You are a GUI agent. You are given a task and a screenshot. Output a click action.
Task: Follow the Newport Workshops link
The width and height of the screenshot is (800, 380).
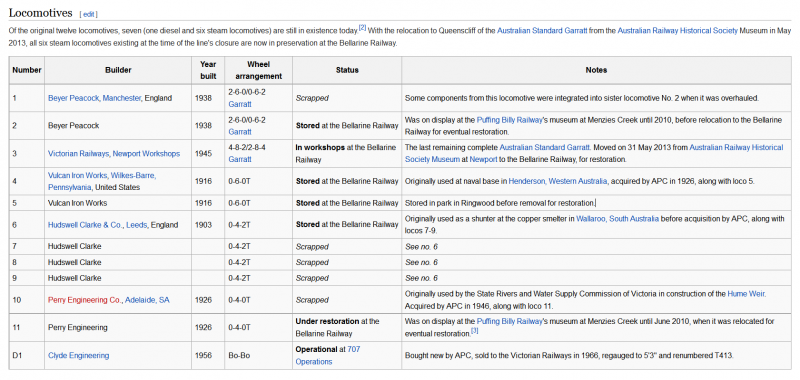click(x=146, y=154)
